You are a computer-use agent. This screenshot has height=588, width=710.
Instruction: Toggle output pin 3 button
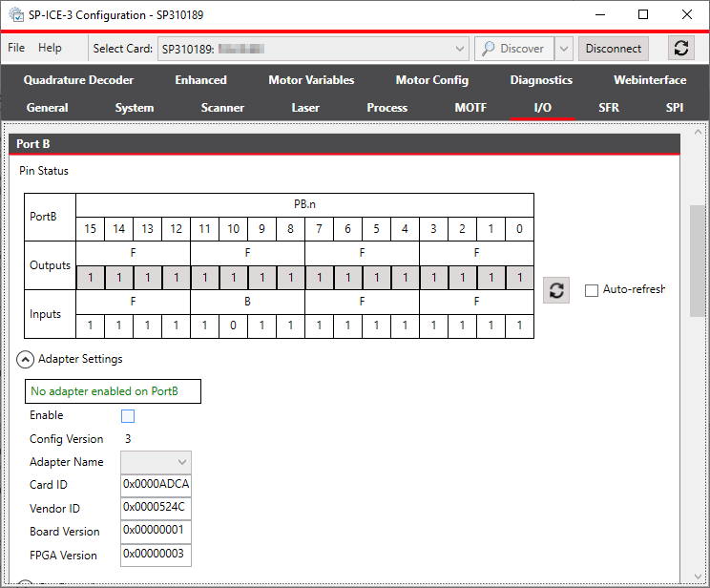point(434,277)
